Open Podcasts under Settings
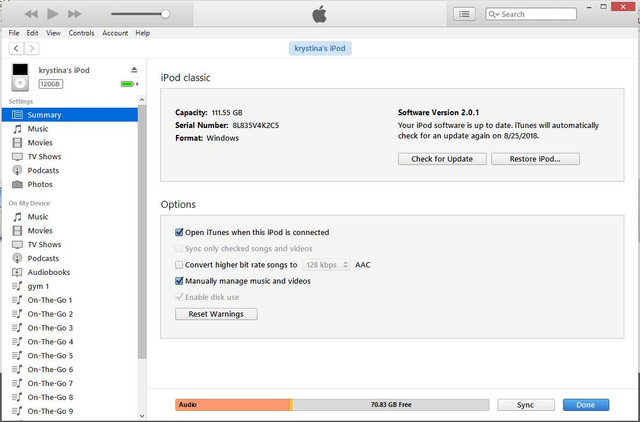Image resolution: width=640 pixels, height=422 pixels. coord(70,171)
